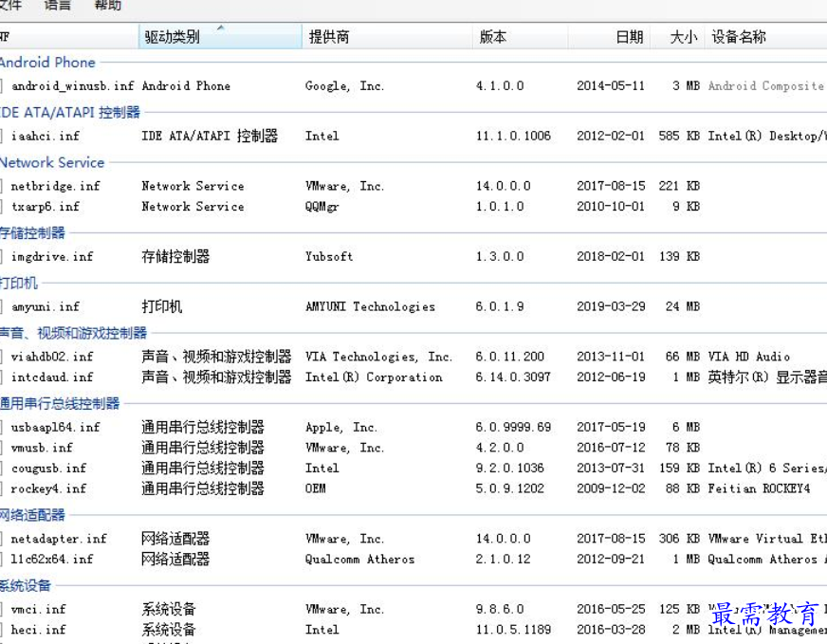Sort by the 设备名称 column header
This screenshot has height=644, width=827.
[x=765, y=36]
